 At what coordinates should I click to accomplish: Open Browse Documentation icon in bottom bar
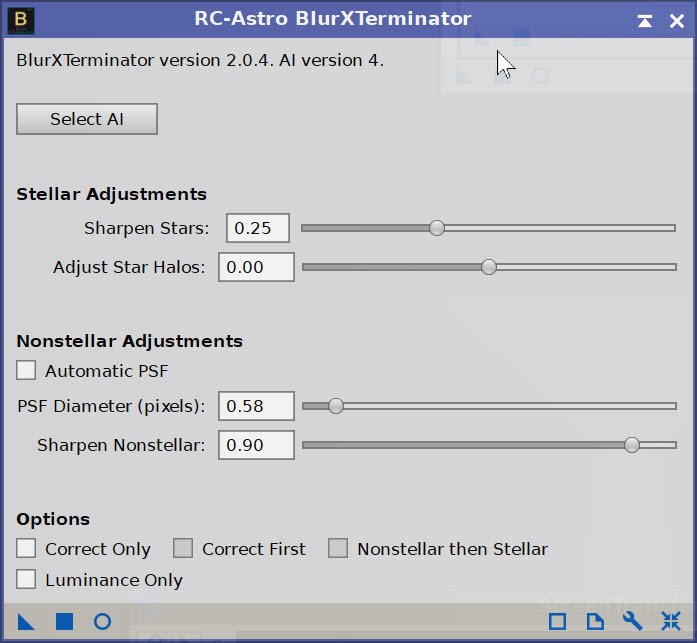[595, 621]
